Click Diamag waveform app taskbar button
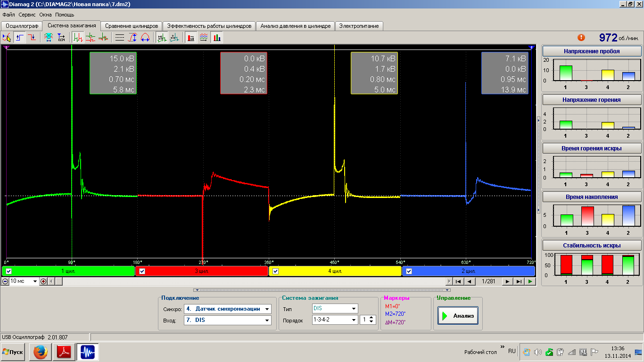The height and width of the screenshot is (362, 644). click(x=88, y=352)
